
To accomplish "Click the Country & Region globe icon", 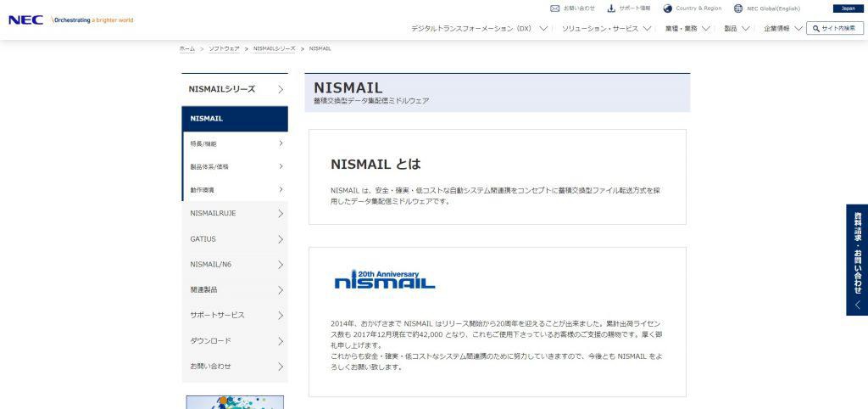I will pos(668,8).
